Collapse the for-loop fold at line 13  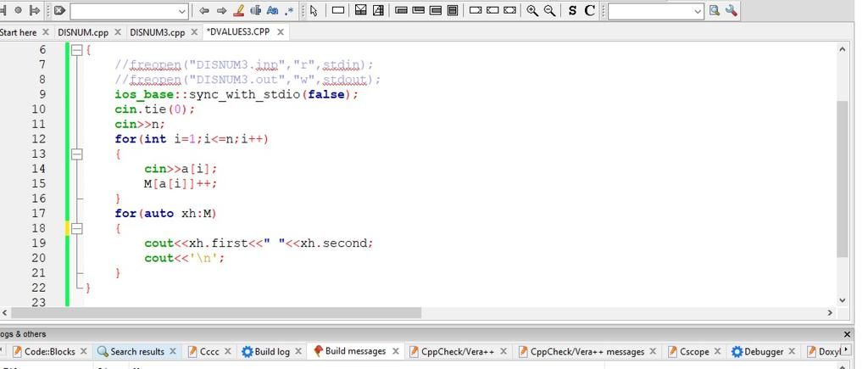point(77,154)
